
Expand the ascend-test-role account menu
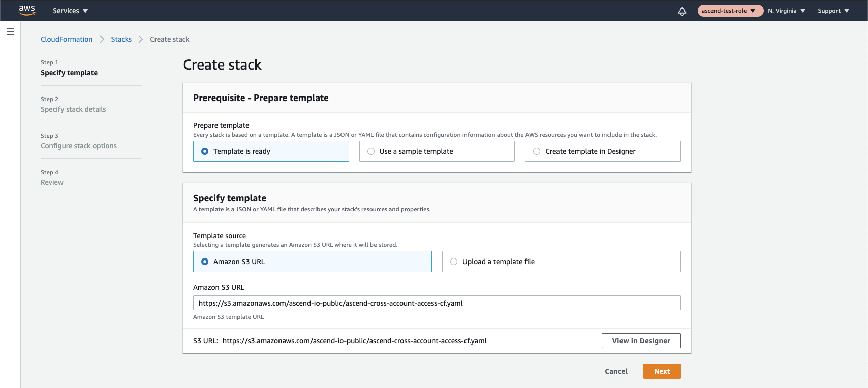tap(730, 11)
